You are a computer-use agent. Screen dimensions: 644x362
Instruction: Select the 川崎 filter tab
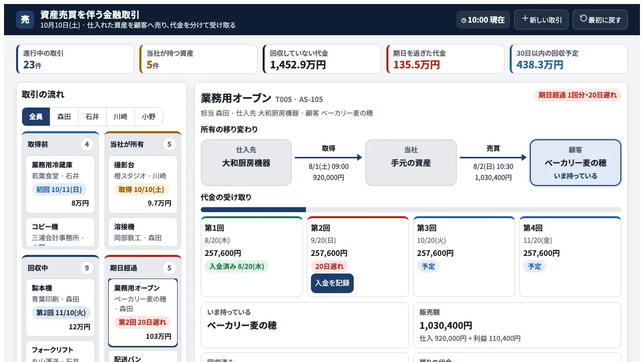point(121,117)
